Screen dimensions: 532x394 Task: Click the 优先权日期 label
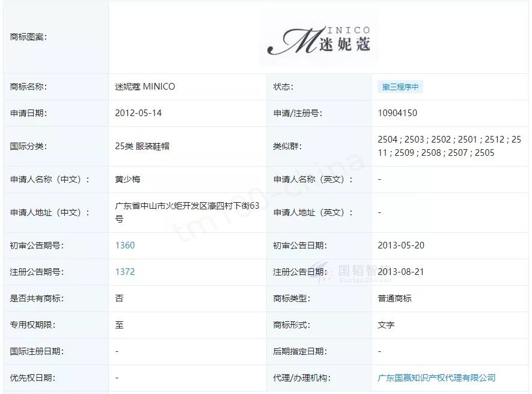pyautogui.click(x=32, y=378)
